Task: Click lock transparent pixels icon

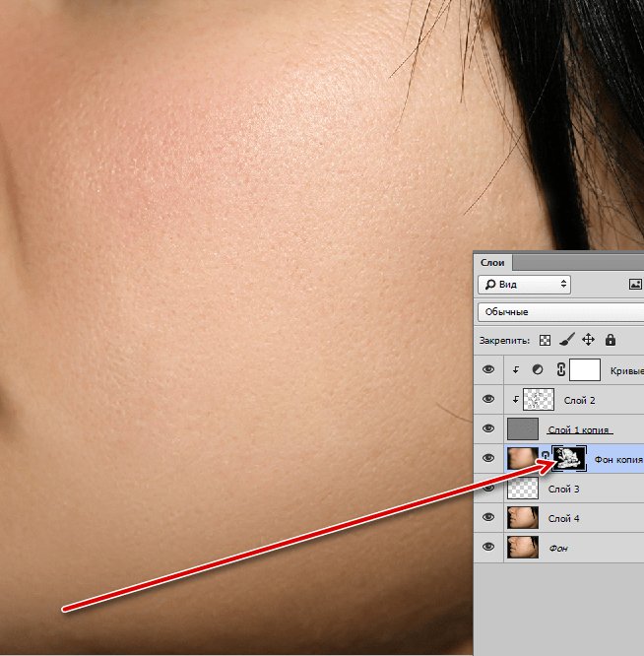Action: [x=545, y=340]
